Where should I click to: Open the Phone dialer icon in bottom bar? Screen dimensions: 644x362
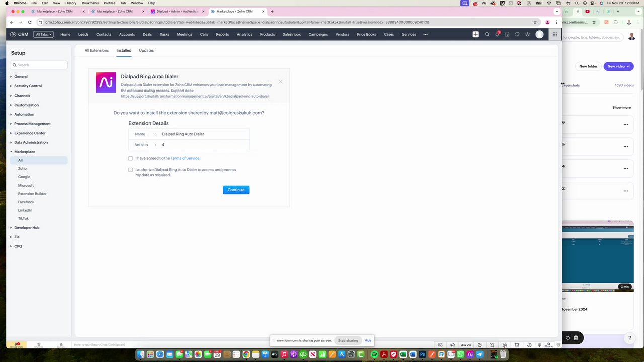coord(549,345)
